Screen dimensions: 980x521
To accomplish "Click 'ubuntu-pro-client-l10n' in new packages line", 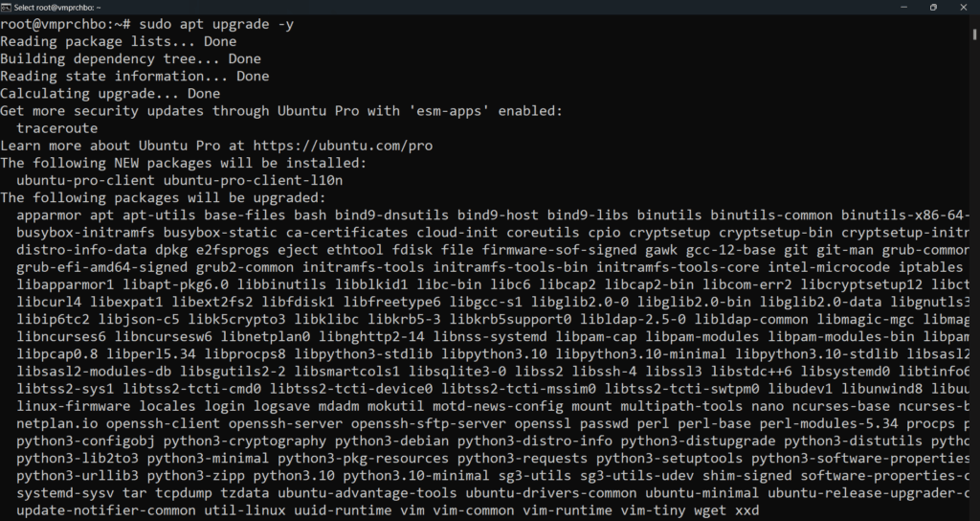I will pyautogui.click(x=253, y=180).
